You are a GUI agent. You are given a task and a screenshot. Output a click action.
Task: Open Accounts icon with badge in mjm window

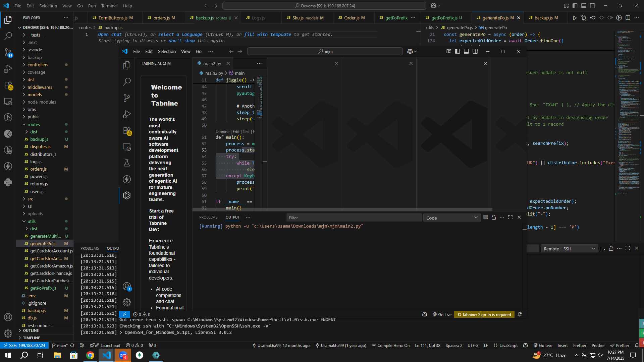tap(127, 287)
